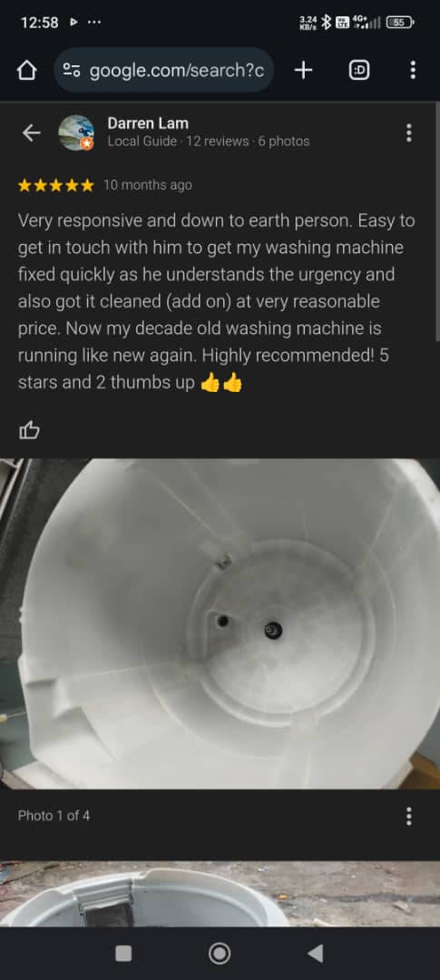Tap Android home circle button
Image resolution: width=440 pixels, height=980 pixels.
220,953
